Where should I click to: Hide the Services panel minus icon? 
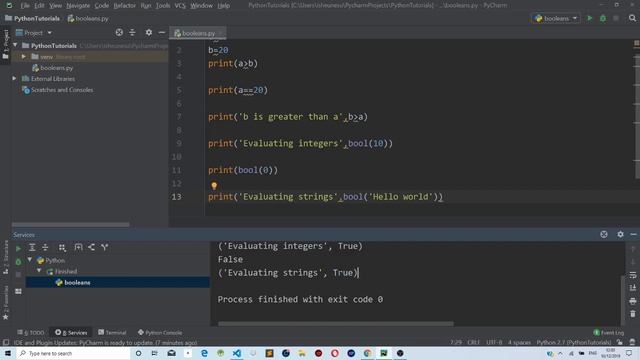pos(633,234)
